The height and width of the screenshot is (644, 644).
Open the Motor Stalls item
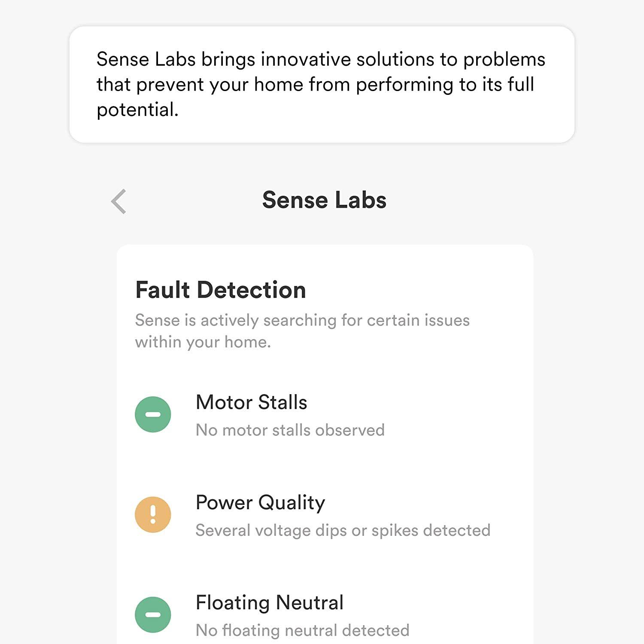click(x=251, y=402)
